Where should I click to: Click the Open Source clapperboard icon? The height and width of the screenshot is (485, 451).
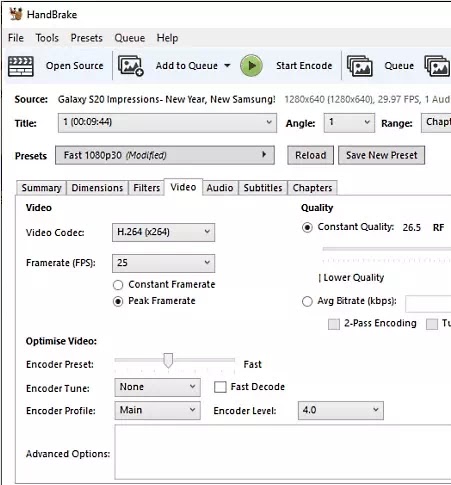coord(21,66)
